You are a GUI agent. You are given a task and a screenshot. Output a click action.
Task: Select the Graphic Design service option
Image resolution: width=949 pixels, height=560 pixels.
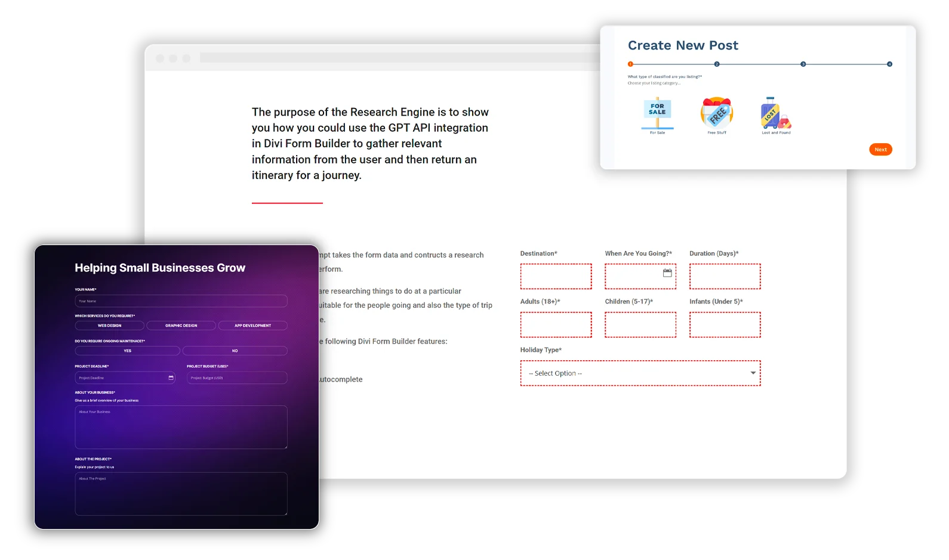click(181, 326)
